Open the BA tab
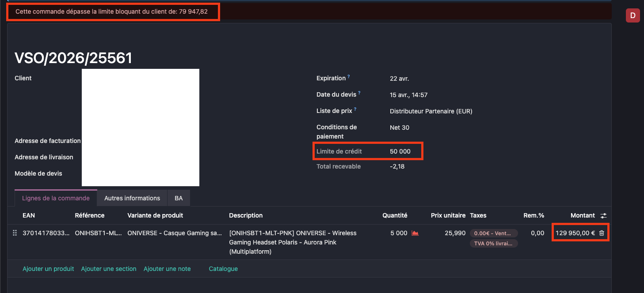 point(179,198)
